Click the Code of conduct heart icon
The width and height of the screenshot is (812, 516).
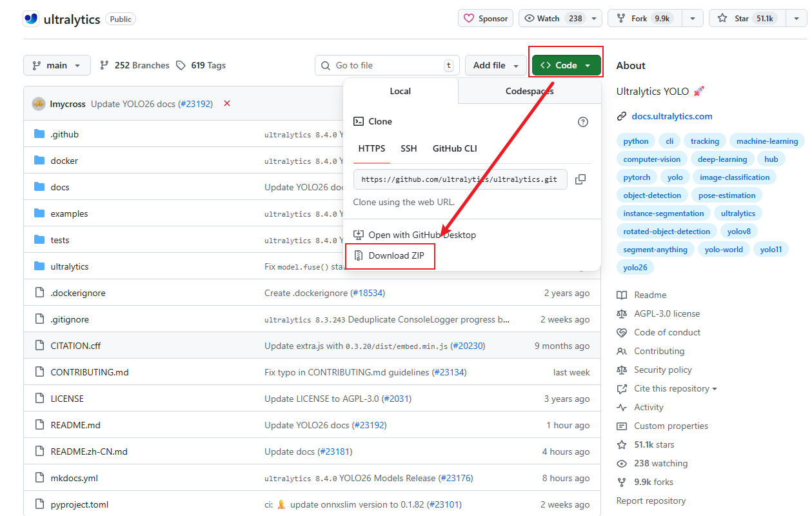click(622, 332)
